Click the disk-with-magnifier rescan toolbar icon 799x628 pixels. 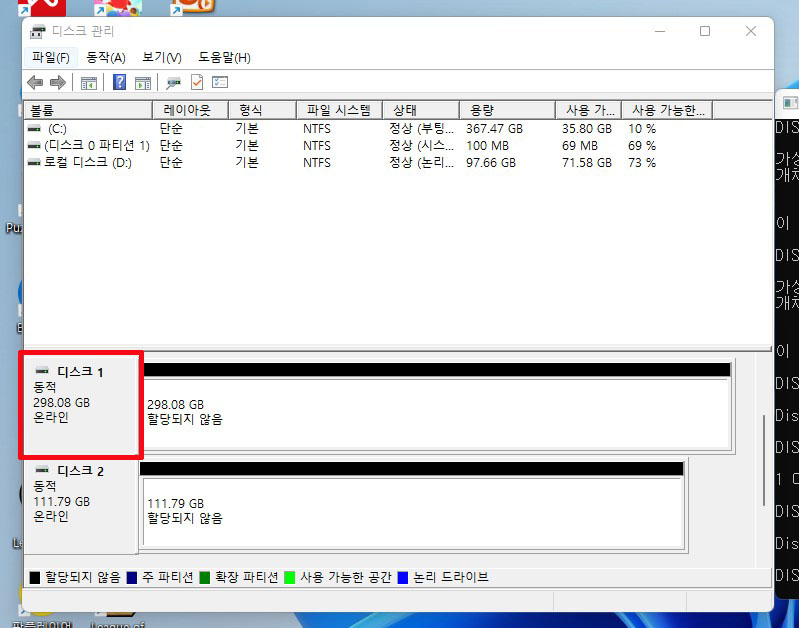(x=173, y=83)
